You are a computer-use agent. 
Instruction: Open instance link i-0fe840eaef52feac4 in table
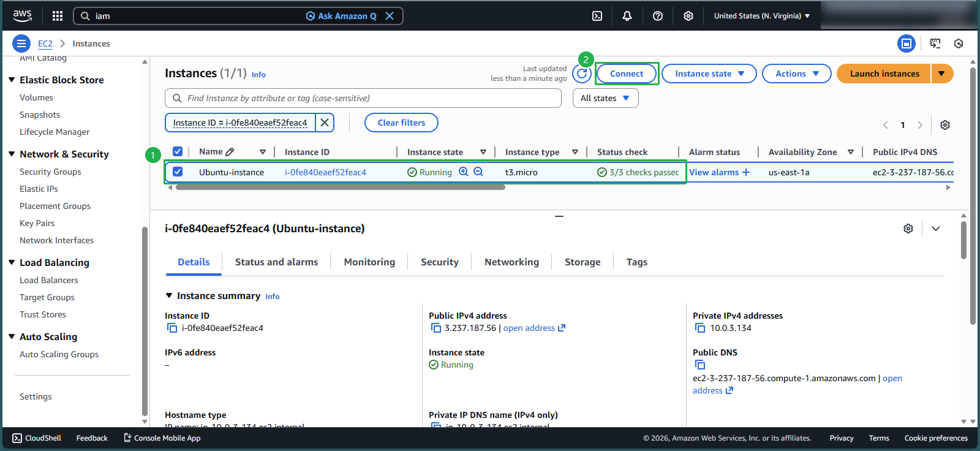[x=325, y=172]
